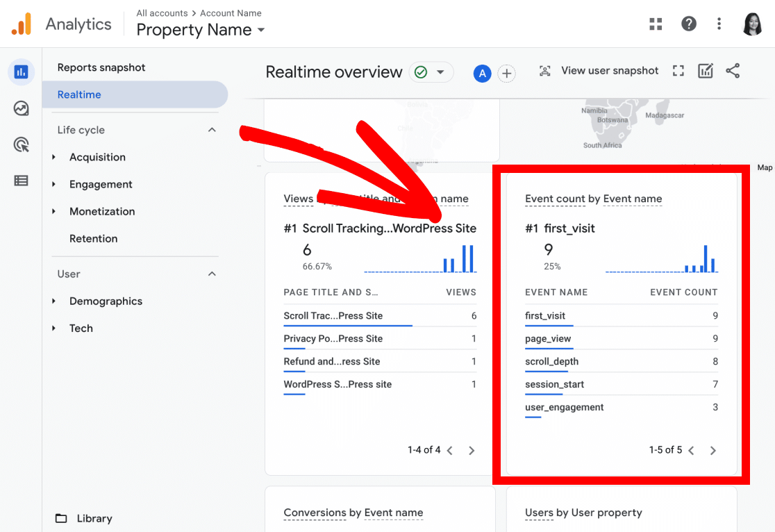Toggle fullscreen view of the report
The height and width of the screenshot is (532, 775).
point(678,71)
